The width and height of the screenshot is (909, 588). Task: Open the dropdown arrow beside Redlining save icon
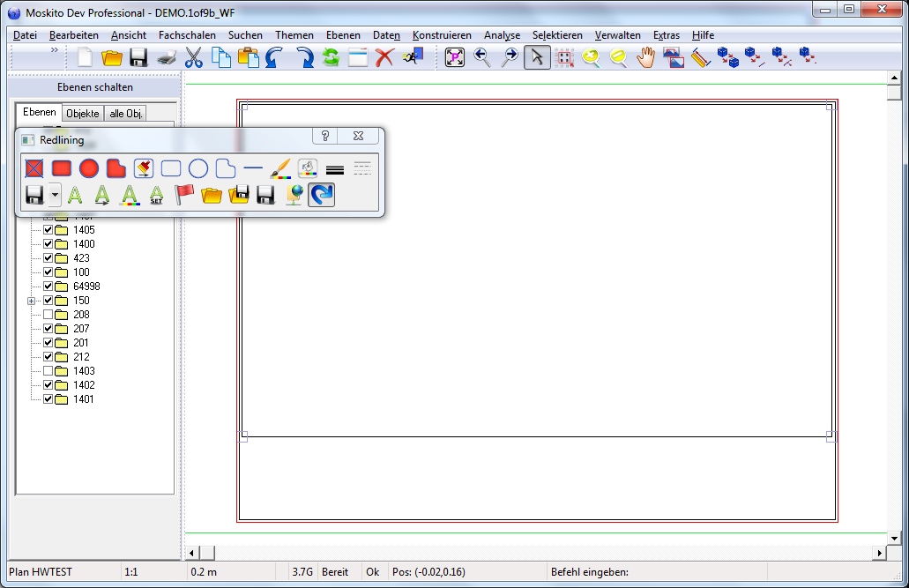tap(55, 195)
